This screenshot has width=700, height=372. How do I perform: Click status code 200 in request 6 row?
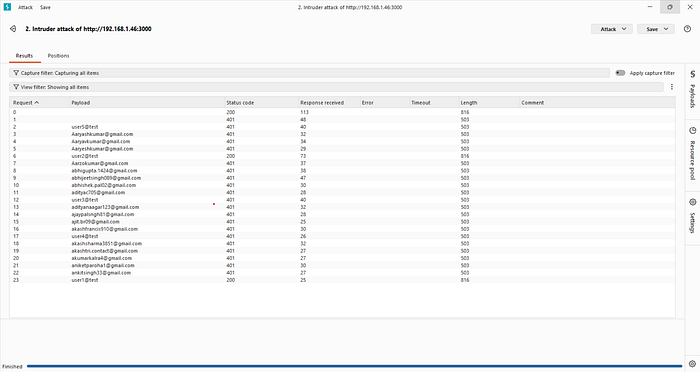pyautogui.click(x=230, y=156)
